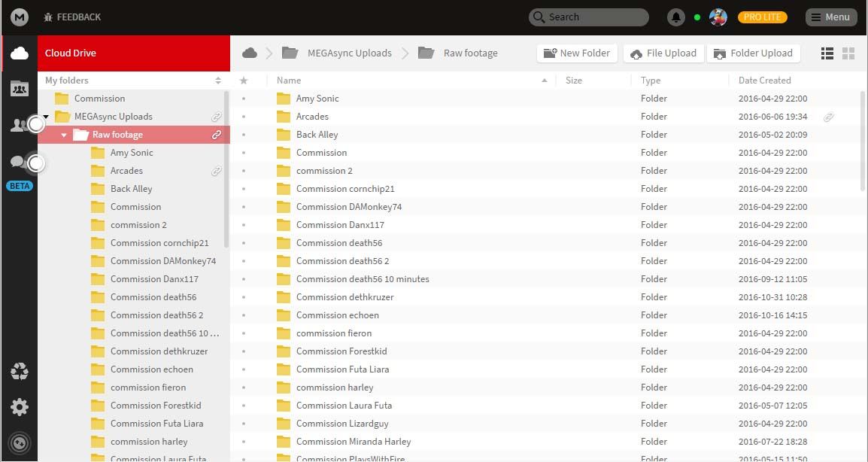The image size is (868, 462).
Task: Open Shared with me sidebar icon
Action: [20, 89]
